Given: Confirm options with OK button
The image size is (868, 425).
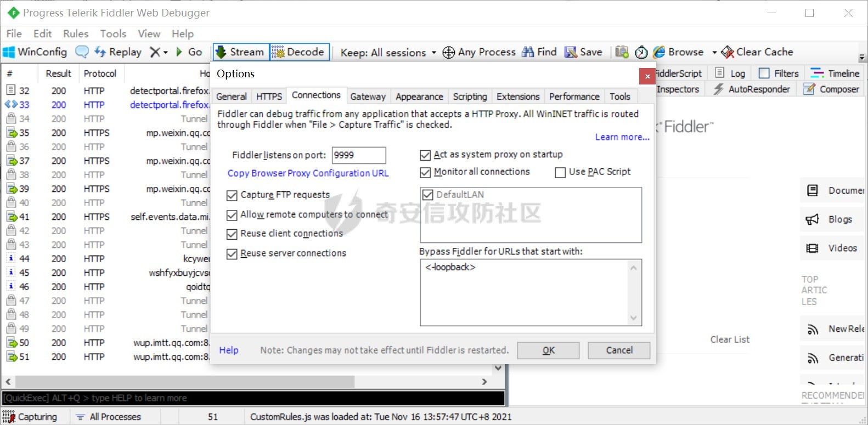Looking at the screenshot, I should 548,350.
